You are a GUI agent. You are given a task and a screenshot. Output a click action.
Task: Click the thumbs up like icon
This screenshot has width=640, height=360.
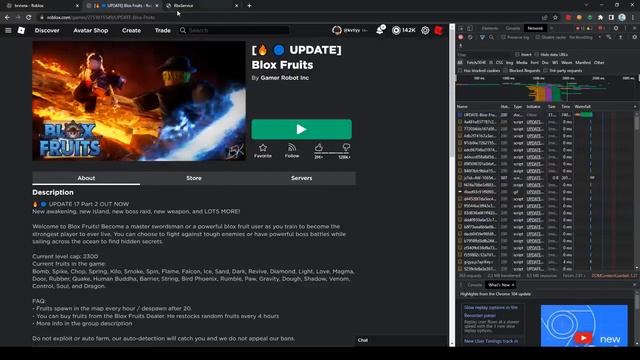click(x=319, y=147)
